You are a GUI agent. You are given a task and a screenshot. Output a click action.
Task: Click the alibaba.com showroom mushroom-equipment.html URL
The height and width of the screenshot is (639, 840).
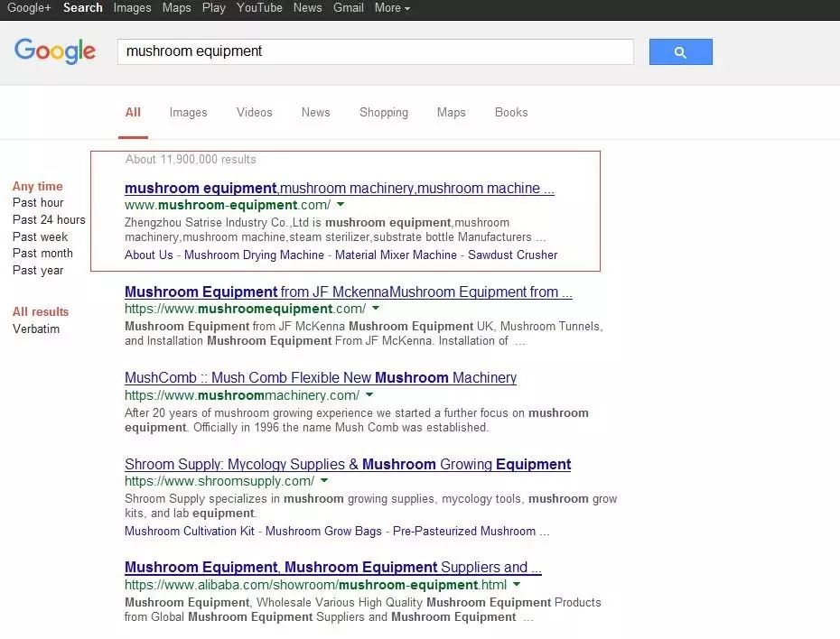click(x=315, y=585)
